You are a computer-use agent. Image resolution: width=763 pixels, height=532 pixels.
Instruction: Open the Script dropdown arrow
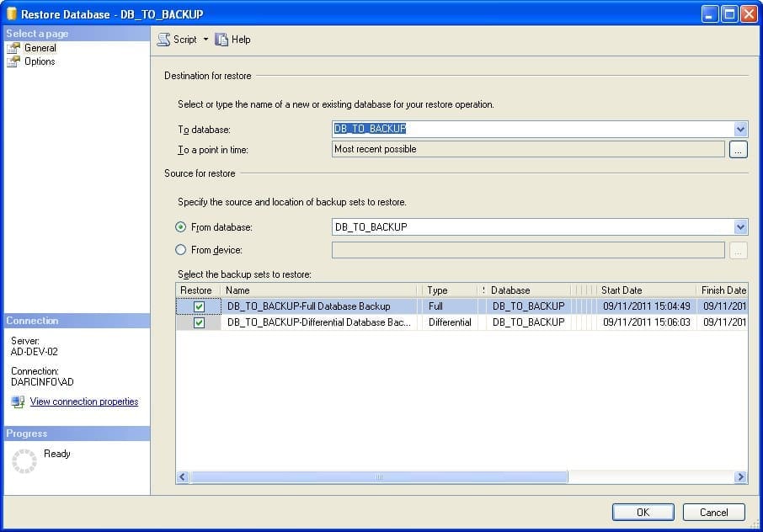click(x=205, y=40)
